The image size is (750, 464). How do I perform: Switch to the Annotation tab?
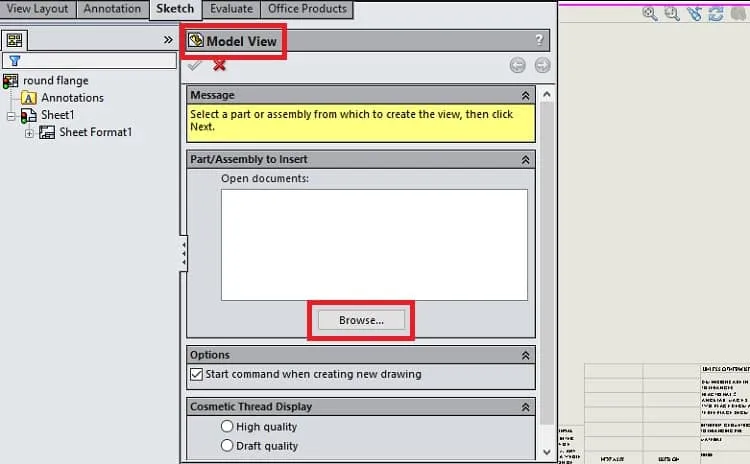click(112, 9)
